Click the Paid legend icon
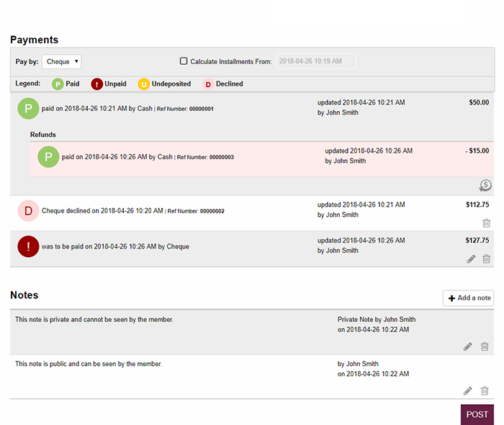 click(x=58, y=84)
